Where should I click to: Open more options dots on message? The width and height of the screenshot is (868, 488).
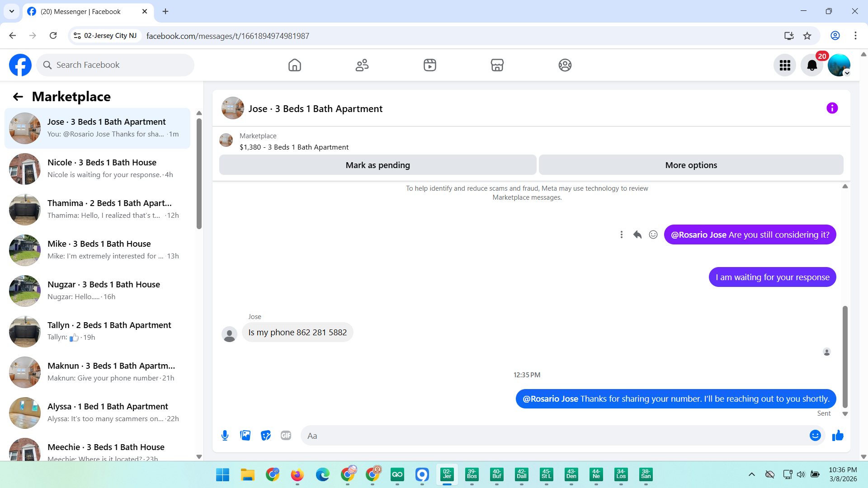point(622,235)
